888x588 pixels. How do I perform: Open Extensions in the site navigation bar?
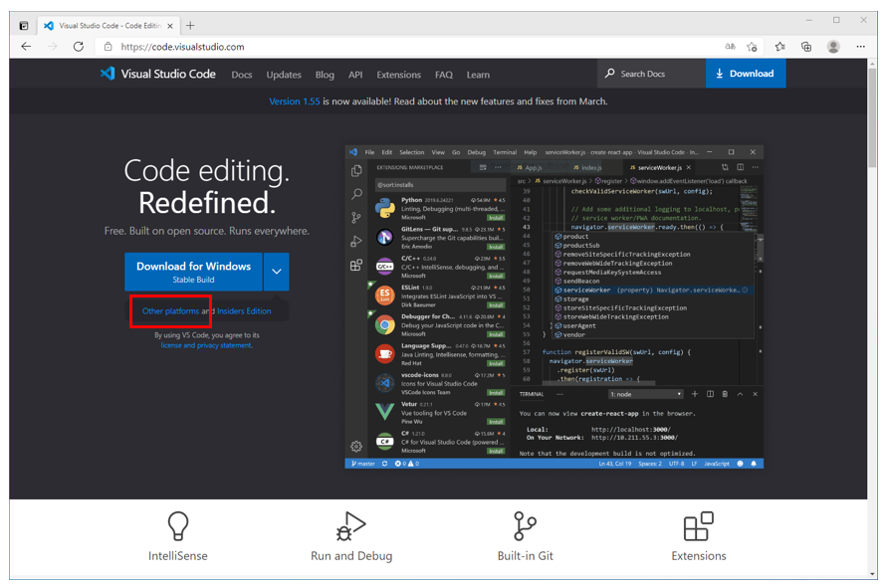398,75
